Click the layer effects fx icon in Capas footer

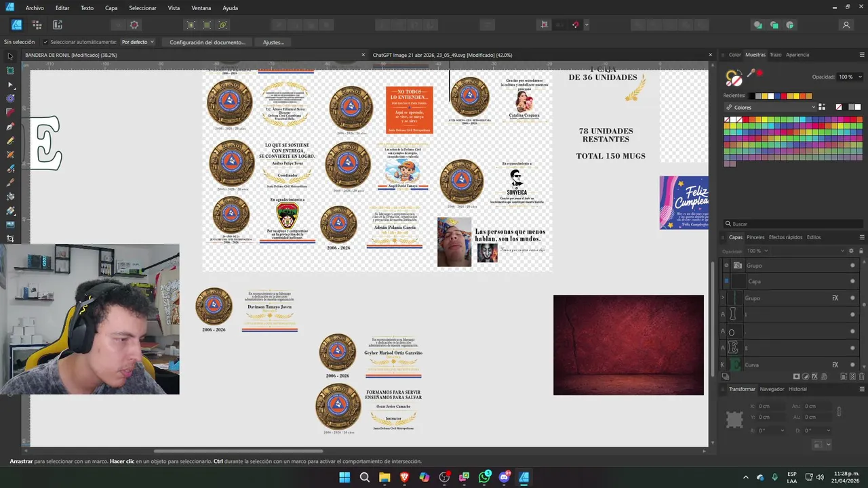[x=814, y=376]
